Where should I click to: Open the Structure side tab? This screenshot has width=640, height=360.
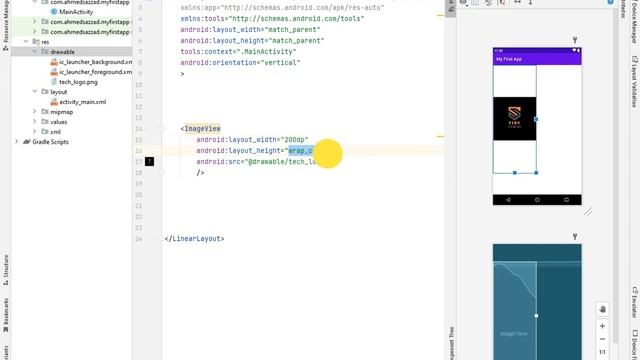(x=6, y=269)
